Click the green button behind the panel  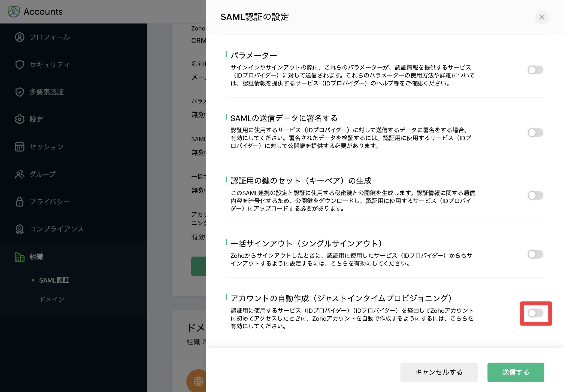(199, 266)
